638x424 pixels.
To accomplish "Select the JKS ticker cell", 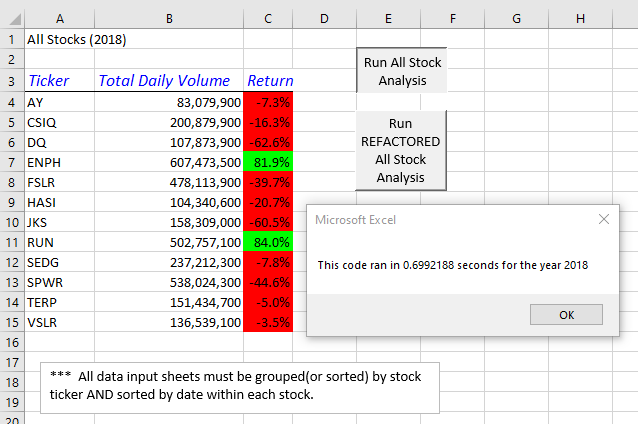I will [x=59, y=222].
